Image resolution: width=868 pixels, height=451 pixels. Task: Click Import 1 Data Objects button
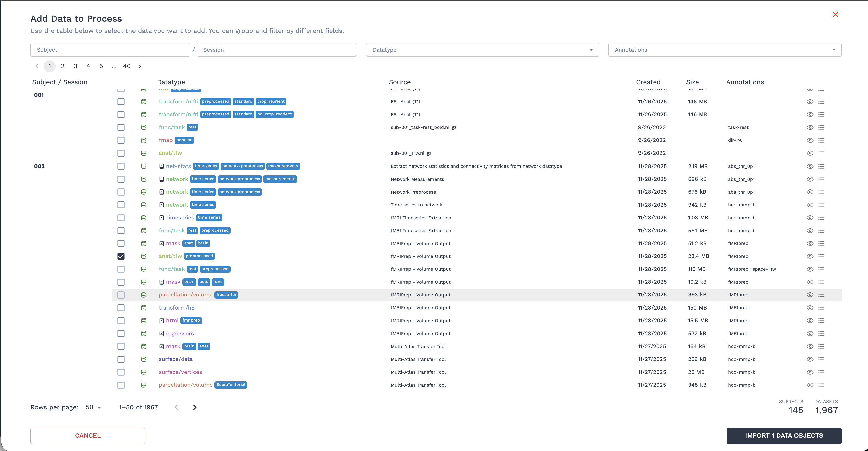pyautogui.click(x=784, y=435)
